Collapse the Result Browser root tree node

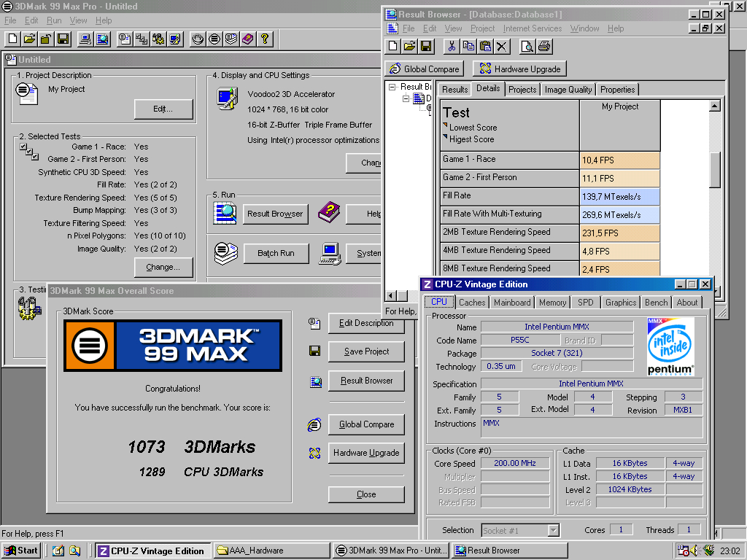click(392, 87)
